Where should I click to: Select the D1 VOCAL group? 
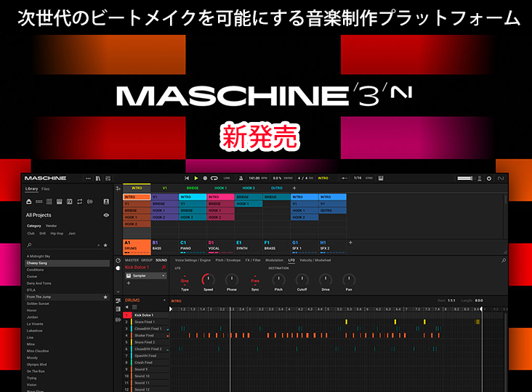point(220,247)
